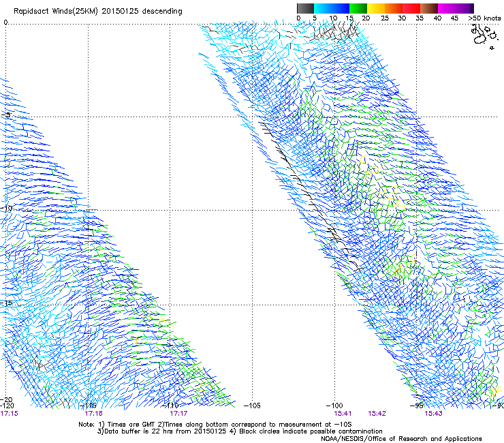Click the '15:43' swath time label
The width and height of the screenshot is (504, 443).
coord(433,413)
